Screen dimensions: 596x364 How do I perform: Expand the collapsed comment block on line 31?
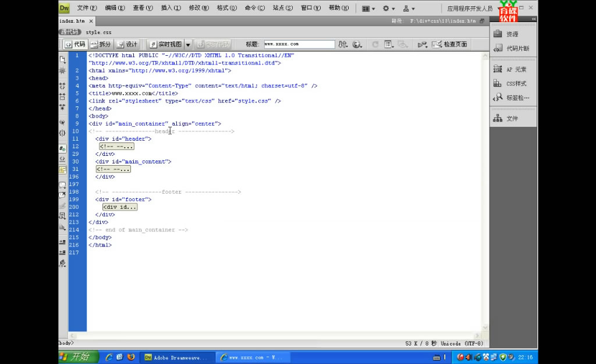113,169
